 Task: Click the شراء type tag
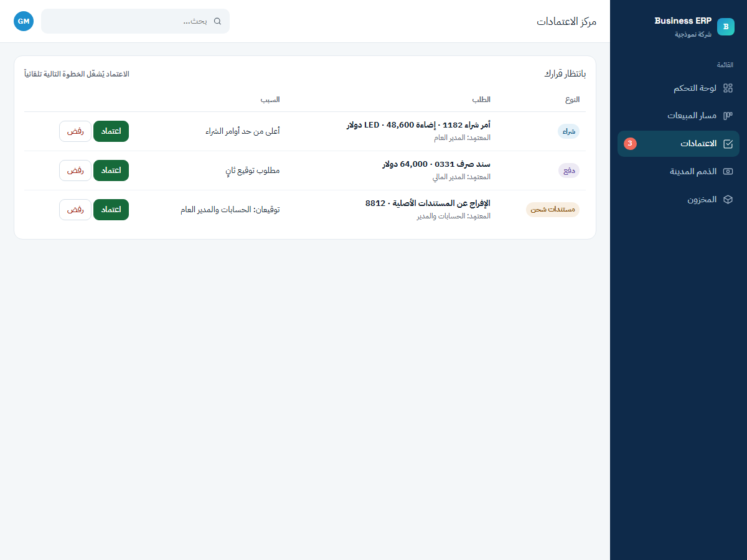(x=568, y=131)
